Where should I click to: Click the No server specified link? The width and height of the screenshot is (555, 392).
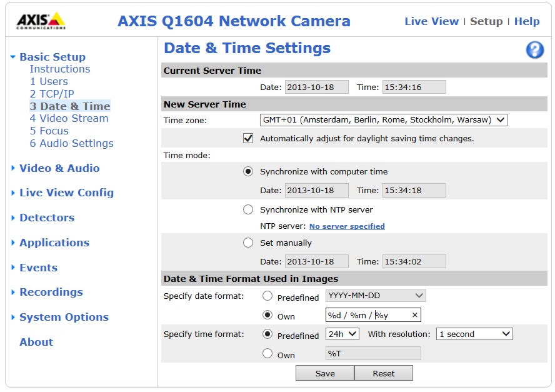pos(347,226)
